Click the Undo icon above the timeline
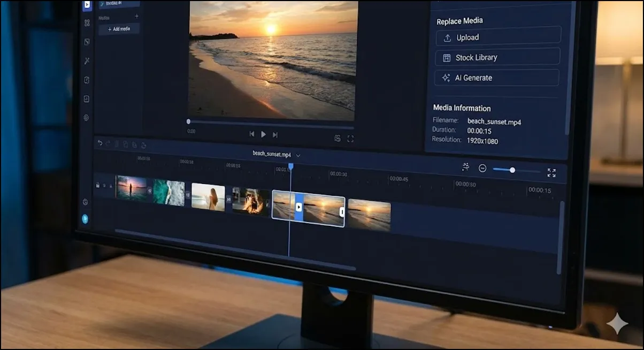644x350 pixels. click(x=100, y=143)
